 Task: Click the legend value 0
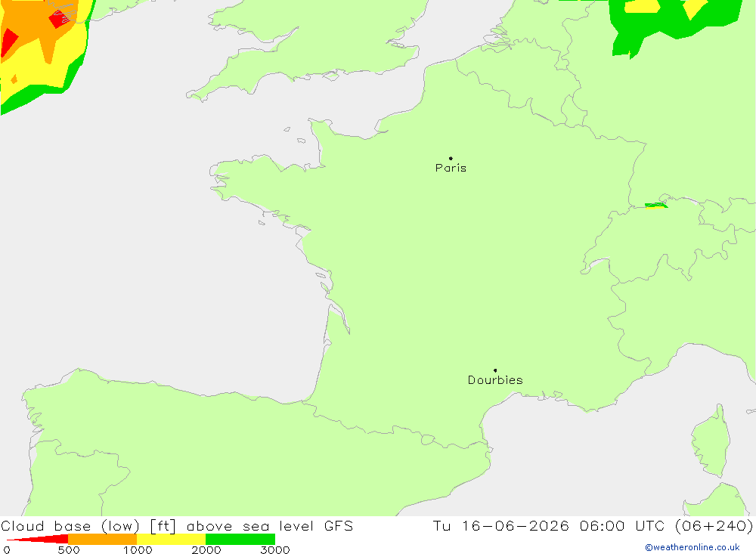(7, 549)
